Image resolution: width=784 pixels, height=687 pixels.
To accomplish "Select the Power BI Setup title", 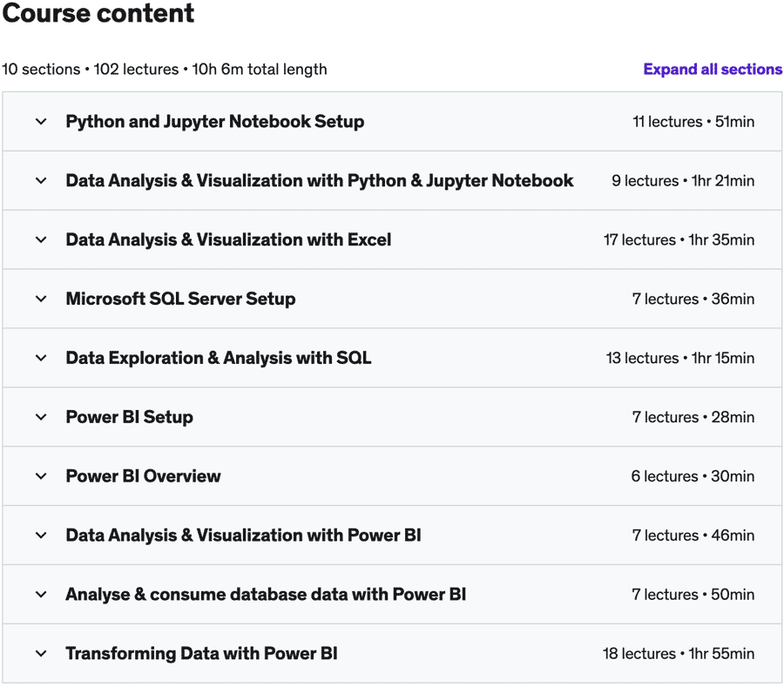I will pyautogui.click(x=130, y=417).
